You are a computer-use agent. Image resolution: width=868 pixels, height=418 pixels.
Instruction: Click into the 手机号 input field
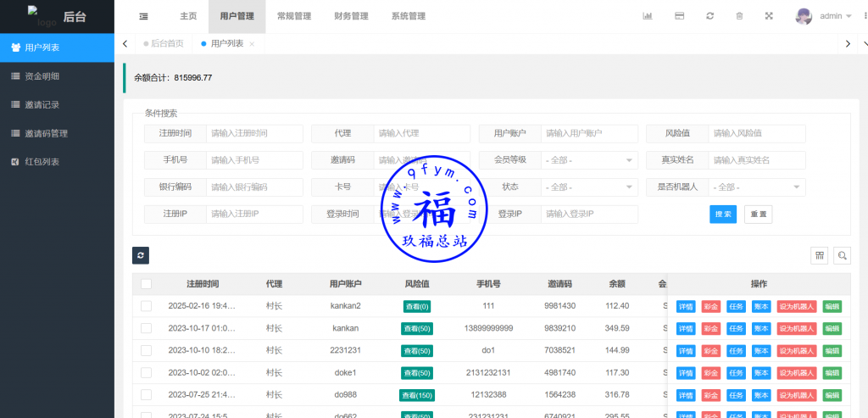[x=254, y=160]
